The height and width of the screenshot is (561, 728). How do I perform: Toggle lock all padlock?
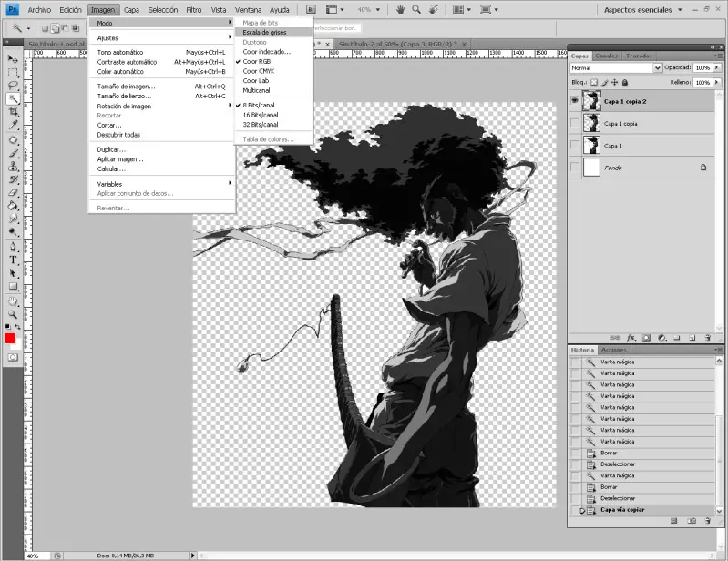coord(625,82)
